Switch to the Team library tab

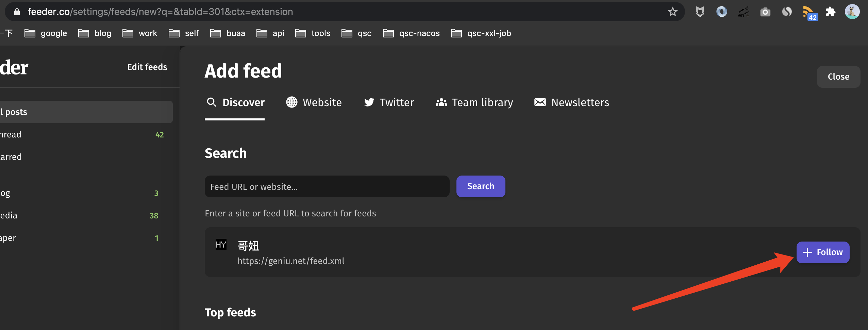[x=474, y=103]
